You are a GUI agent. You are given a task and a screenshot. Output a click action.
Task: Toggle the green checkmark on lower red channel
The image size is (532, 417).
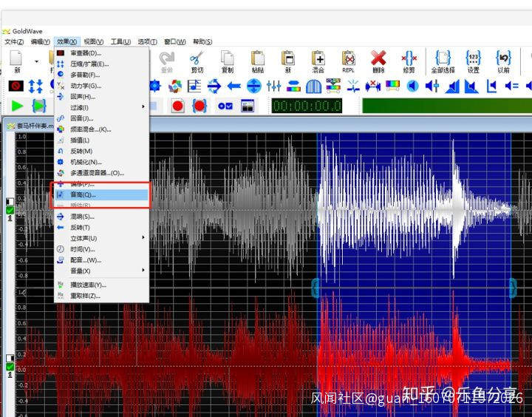pyautogui.click(x=10, y=367)
